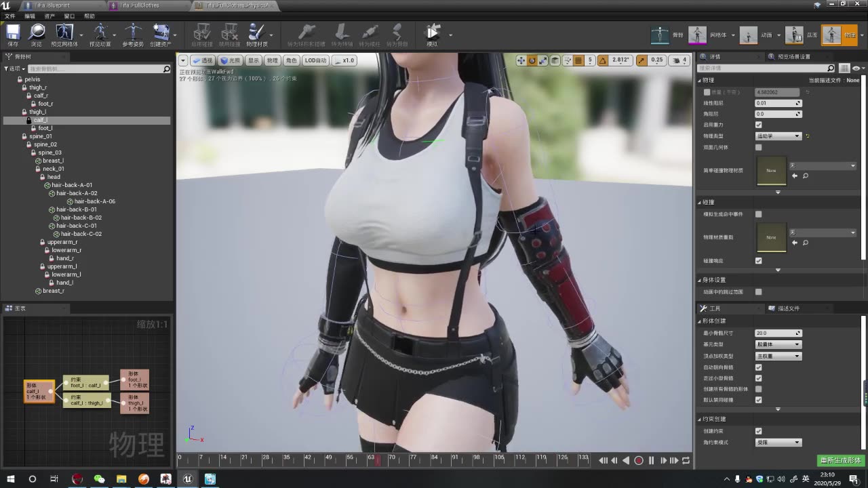Click 重新生成形体 regenerate bodies button
868x488 pixels.
click(x=841, y=460)
